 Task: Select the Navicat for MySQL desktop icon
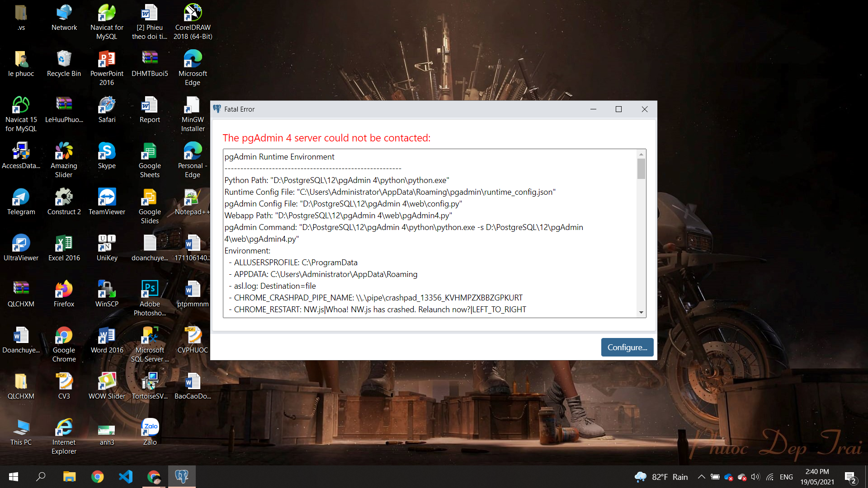click(107, 21)
